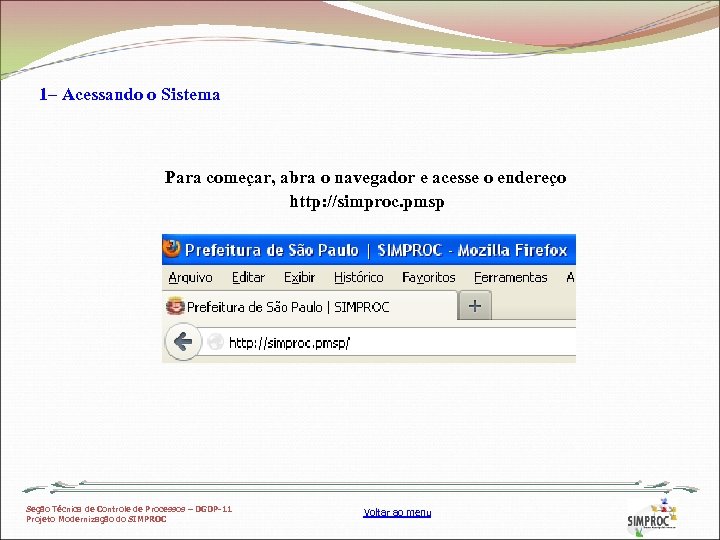Click the globe site identity icon

coord(214,342)
